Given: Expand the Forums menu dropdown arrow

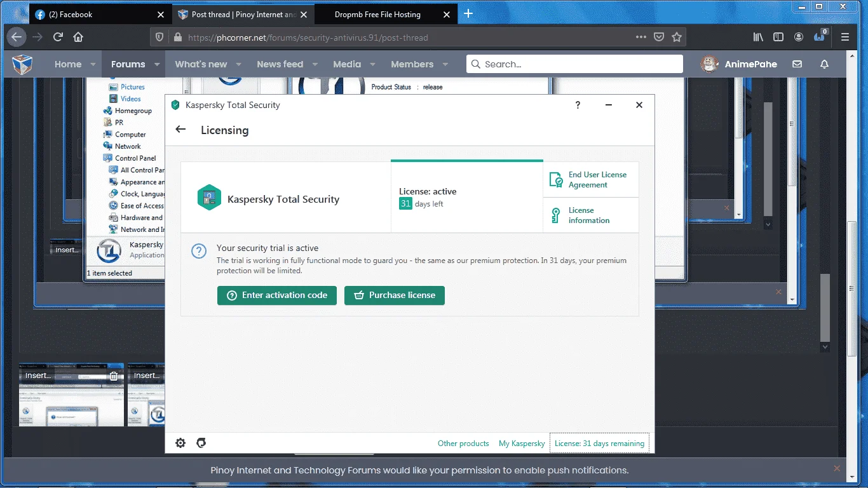Looking at the screenshot, I should pyautogui.click(x=158, y=64).
